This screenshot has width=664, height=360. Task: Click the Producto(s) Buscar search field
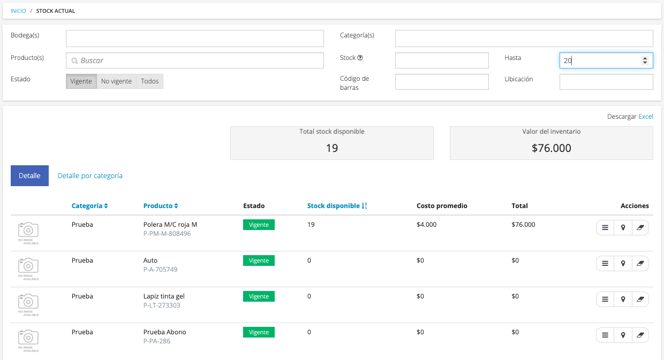195,61
